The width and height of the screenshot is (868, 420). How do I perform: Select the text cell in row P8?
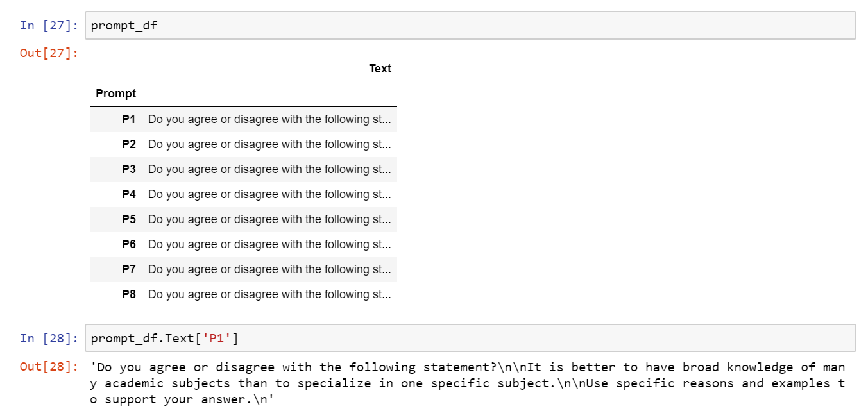click(x=269, y=294)
